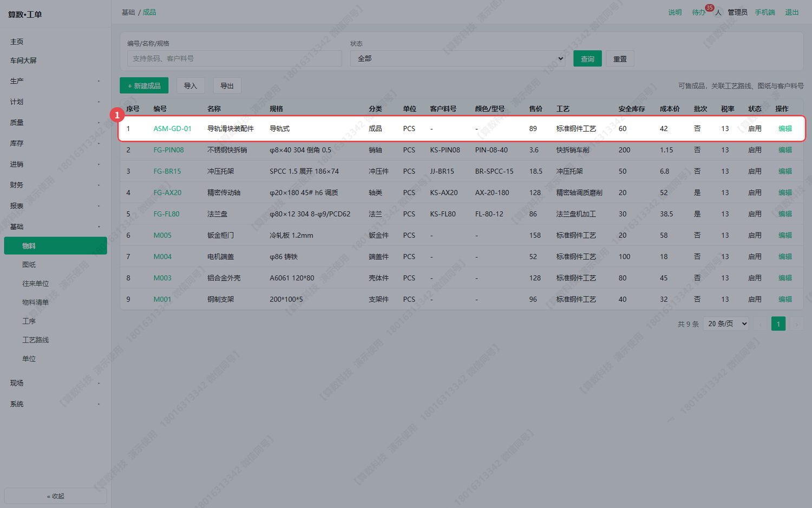Edit the M001 钢制支架 row via 编辑

tap(785, 299)
